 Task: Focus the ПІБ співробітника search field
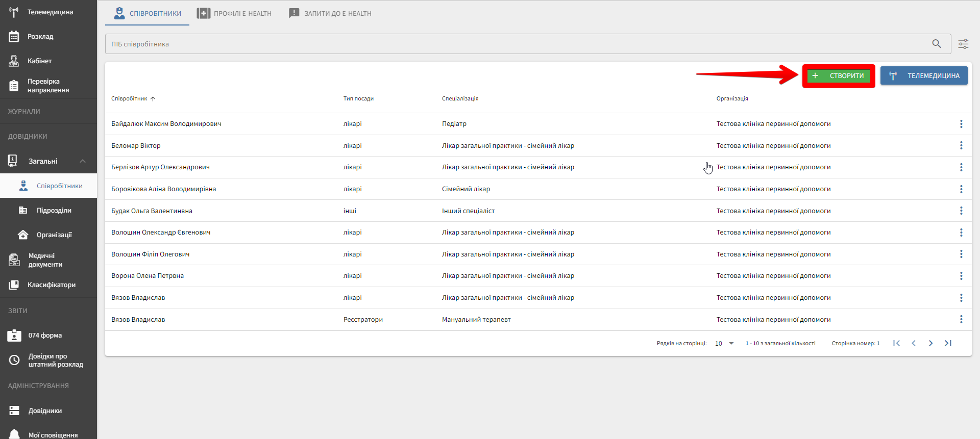pyautogui.click(x=516, y=44)
